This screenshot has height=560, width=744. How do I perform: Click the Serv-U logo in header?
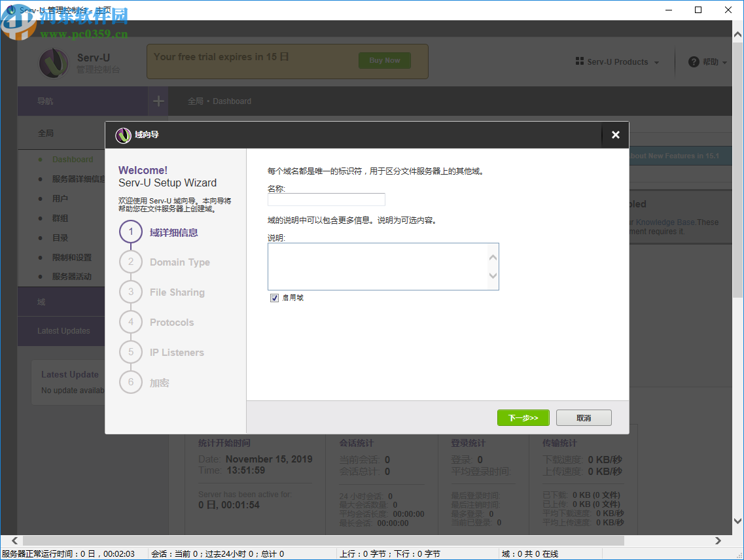[54, 63]
